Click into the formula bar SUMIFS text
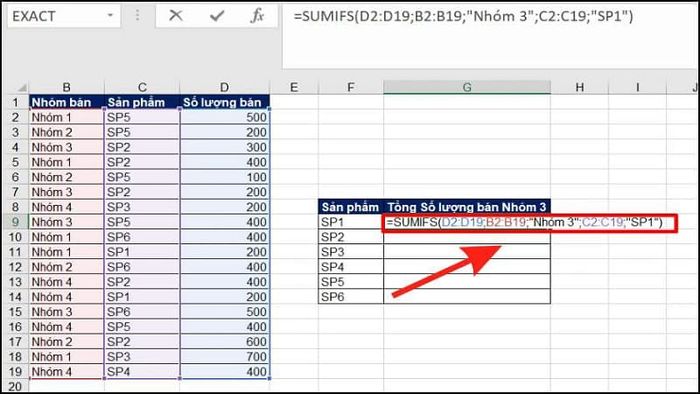This screenshot has width=700, height=394. [x=463, y=17]
